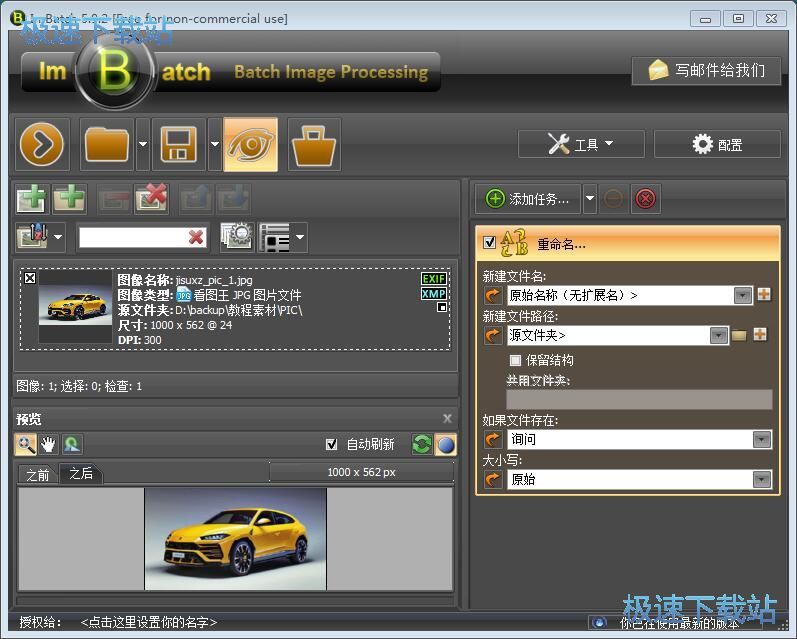The width and height of the screenshot is (797, 639).
Task: Open the 询问 file-exists dropdown
Action: point(762,439)
